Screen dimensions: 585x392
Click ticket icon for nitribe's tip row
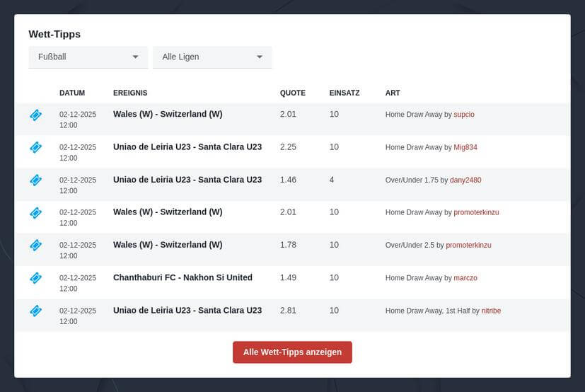35,311
